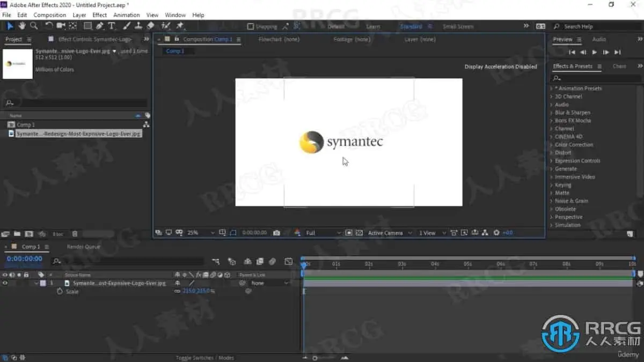The height and width of the screenshot is (362, 644).
Task: Click the current time indicator at 0s
Action: pos(304,264)
